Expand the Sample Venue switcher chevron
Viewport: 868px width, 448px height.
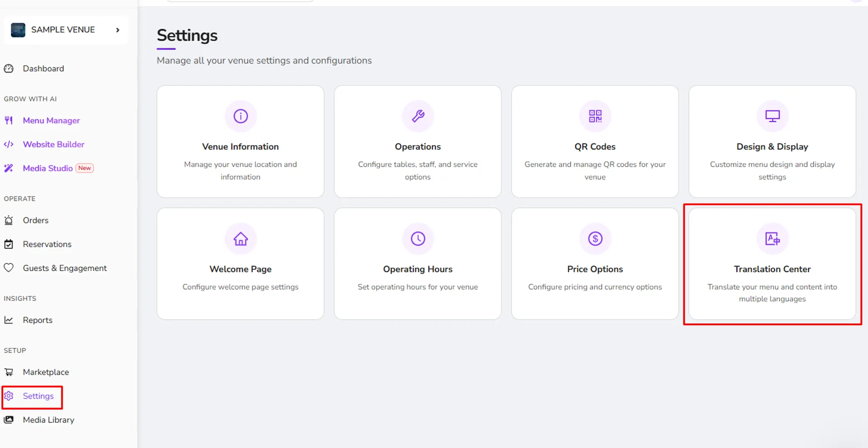(x=118, y=30)
